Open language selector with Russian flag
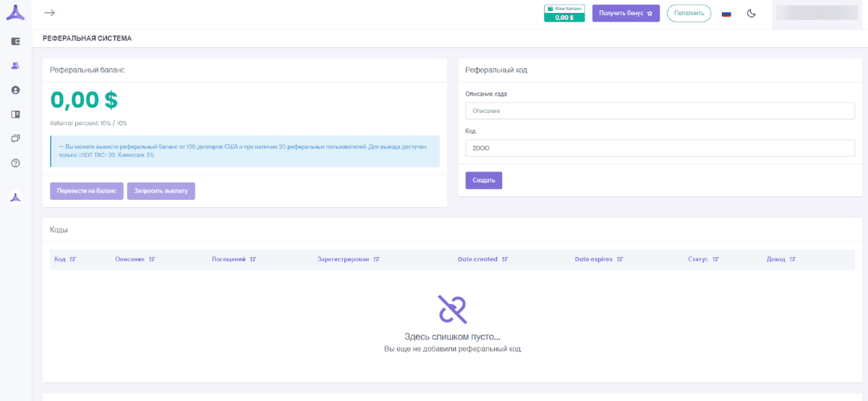This screenshot has width=868, height=401. click(x=726, y=13)
